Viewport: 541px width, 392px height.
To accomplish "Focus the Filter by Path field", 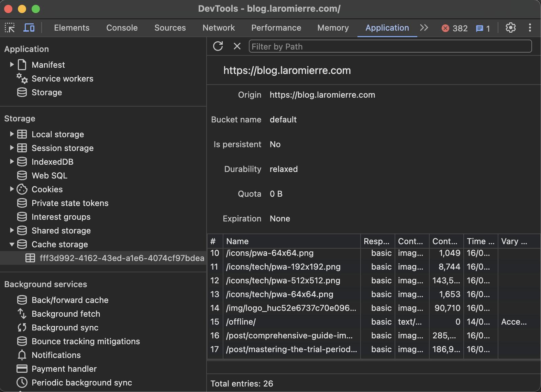I will point(390,46).
